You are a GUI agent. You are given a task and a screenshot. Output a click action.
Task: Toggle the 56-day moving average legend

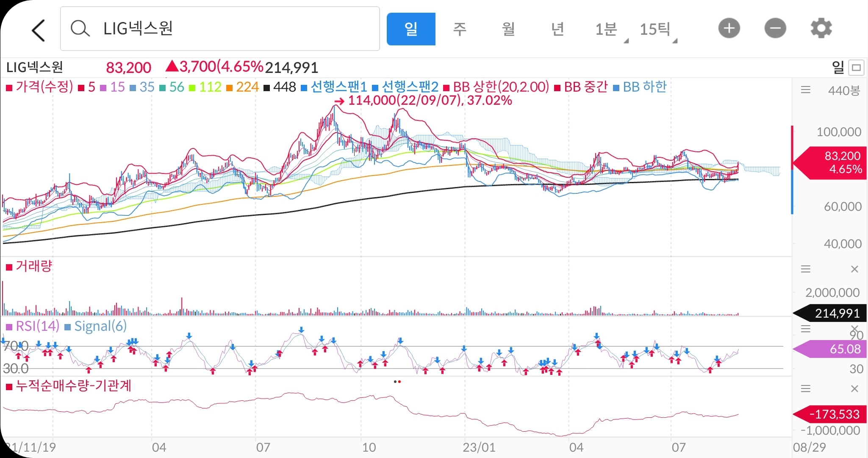tap(172, 87)
